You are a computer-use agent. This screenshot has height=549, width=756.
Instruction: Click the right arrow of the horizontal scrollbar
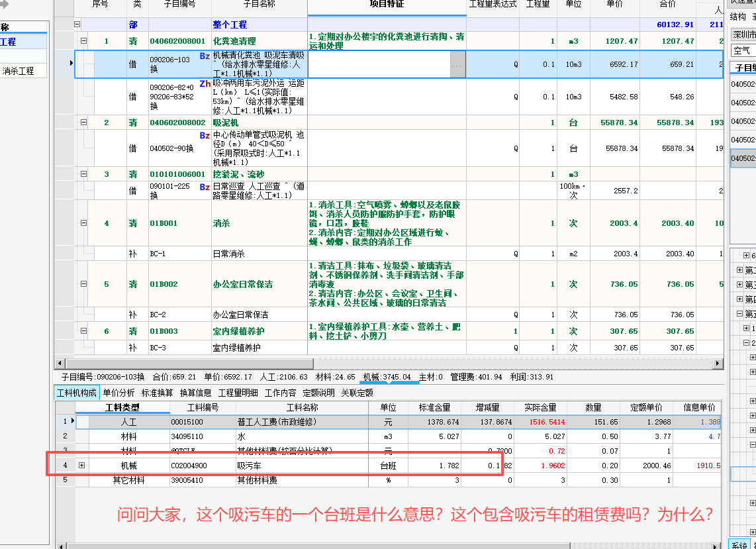719,364
